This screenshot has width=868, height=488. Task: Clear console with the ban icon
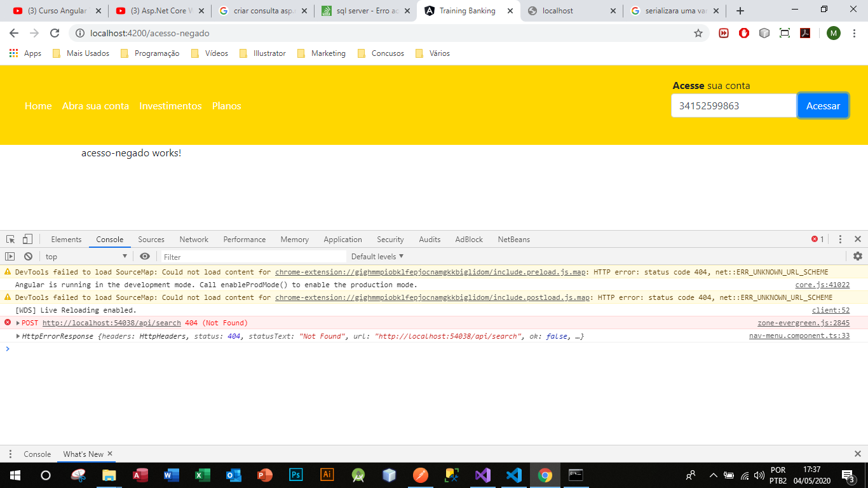click(28, 257)
